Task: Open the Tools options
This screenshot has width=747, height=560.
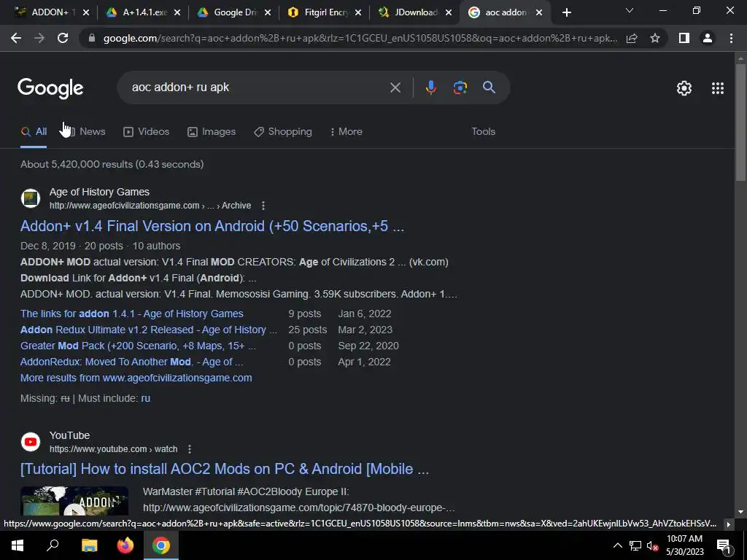Action: pos(483,131)
